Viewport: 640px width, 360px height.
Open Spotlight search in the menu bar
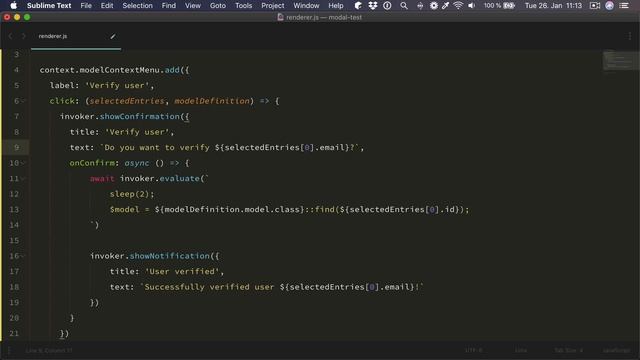click(404, 6)
